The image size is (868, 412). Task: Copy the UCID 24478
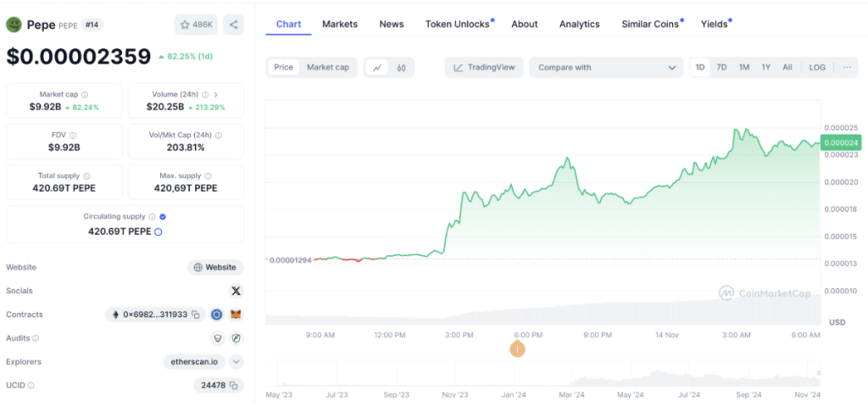click(234, 386)
